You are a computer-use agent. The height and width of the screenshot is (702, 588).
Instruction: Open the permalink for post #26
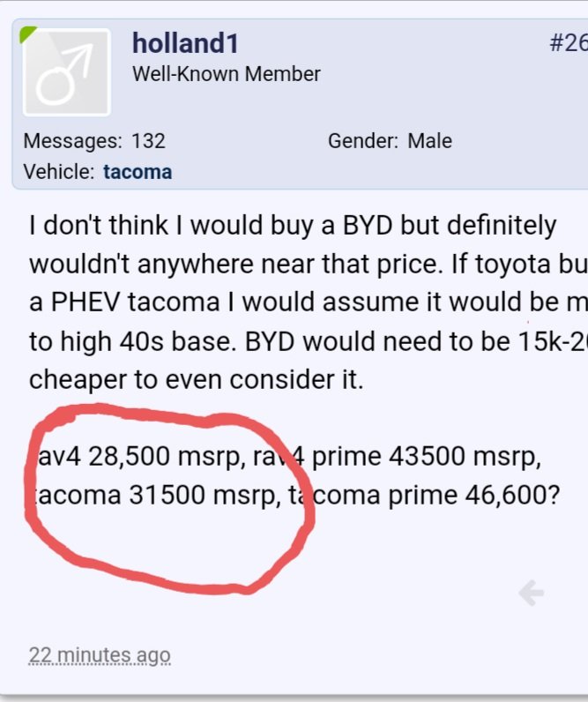coord(569,43)
